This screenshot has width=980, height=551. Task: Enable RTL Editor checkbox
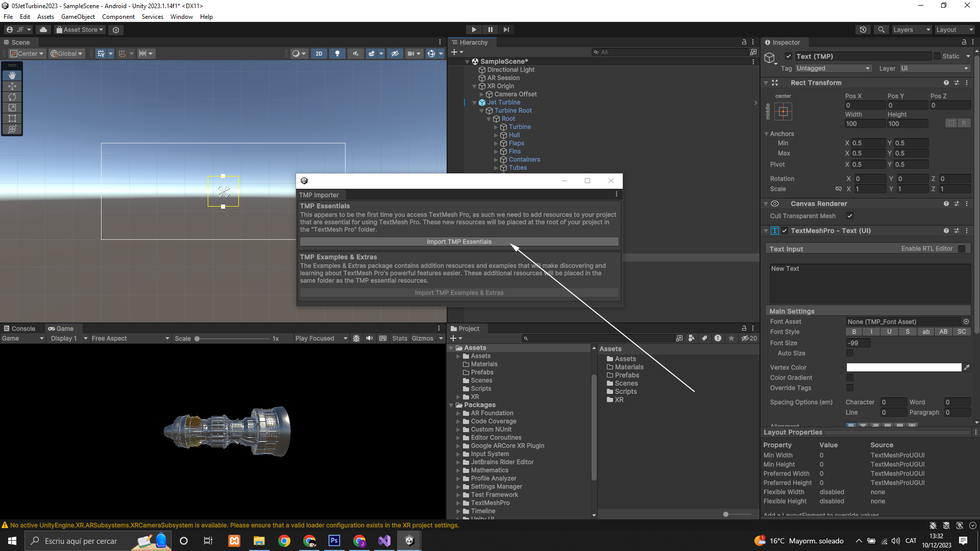click(x=962, y=249)
